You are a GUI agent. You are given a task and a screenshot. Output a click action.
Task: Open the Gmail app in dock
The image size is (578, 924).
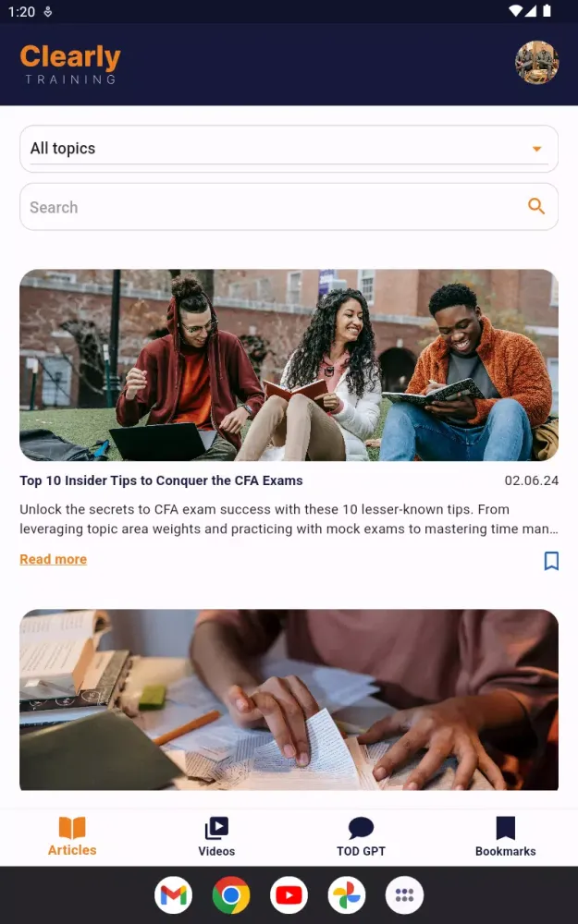click(x=174, y=895)
